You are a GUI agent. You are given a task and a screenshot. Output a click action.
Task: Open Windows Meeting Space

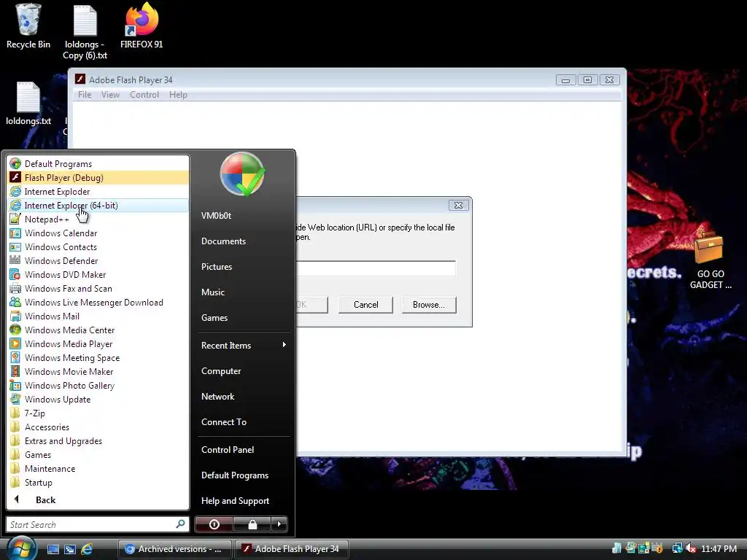click(x=98, y=357)
